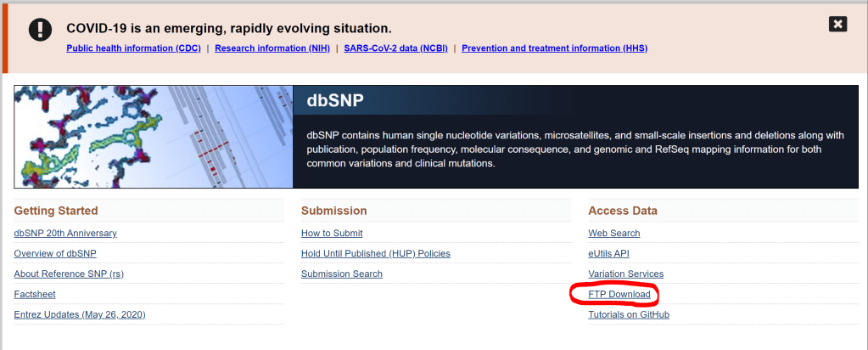The image size is (868, 350).
Task: Open eUtils API documentation link
Action: click(x=608, y=253)
